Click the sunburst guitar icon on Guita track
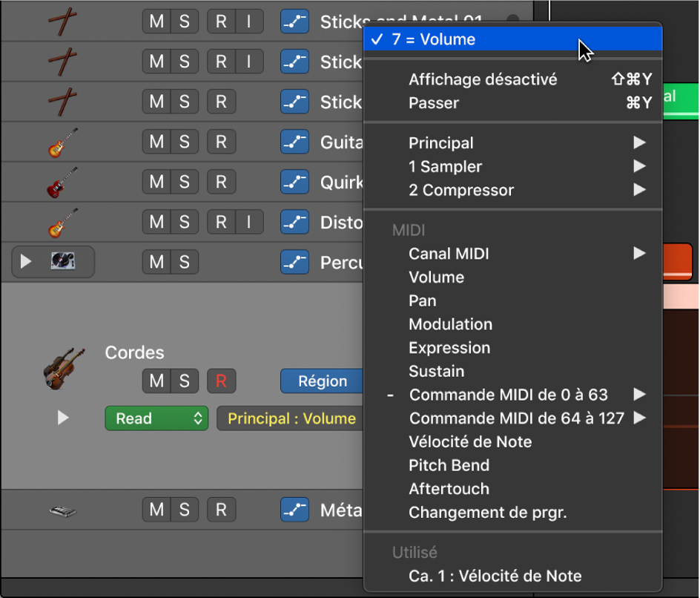Viewport: 700px width, 598px height. tap(62, 142)
